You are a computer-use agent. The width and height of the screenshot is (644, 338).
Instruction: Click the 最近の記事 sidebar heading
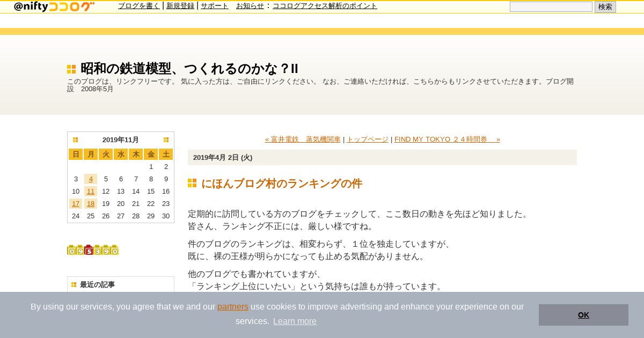click(x=97, y=285)
